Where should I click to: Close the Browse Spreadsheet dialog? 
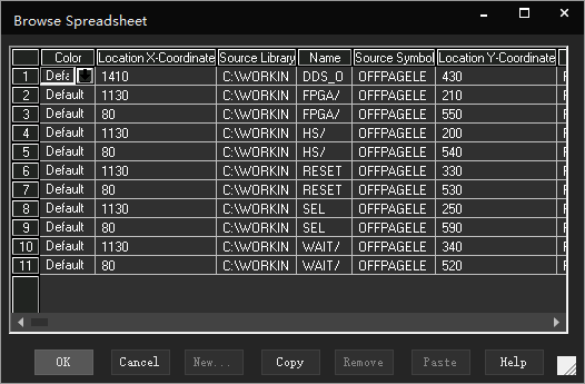tap(564, 13)
